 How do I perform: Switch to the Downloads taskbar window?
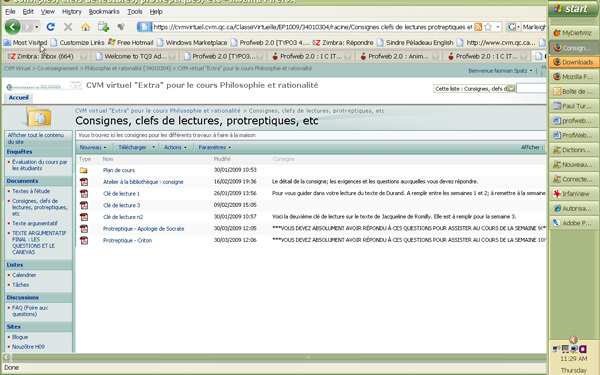(x=574, y=62)
